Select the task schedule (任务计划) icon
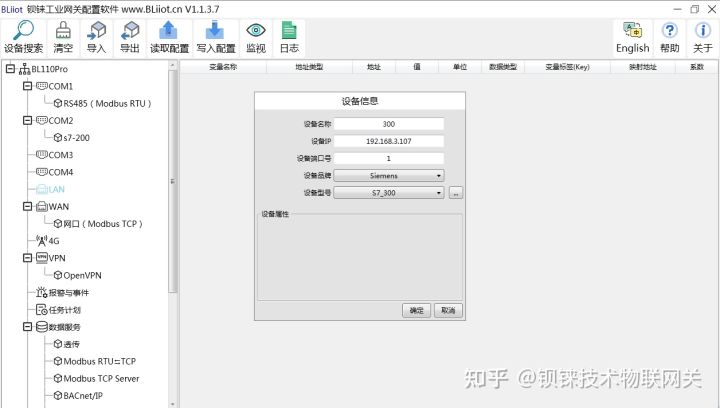This screenshot has height=408, width=720. (x=42, y=310)
